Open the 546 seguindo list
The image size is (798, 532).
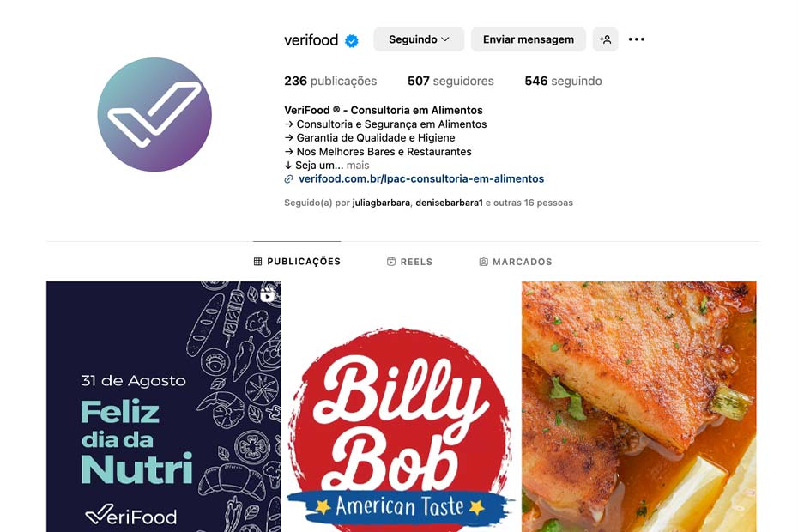(563, 81)
